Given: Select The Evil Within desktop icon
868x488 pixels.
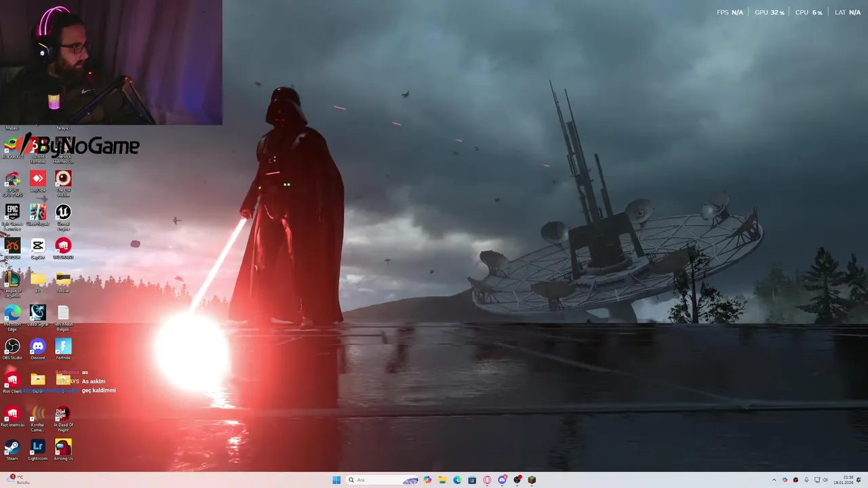Looking at the screenshot, I should [63, 183].
